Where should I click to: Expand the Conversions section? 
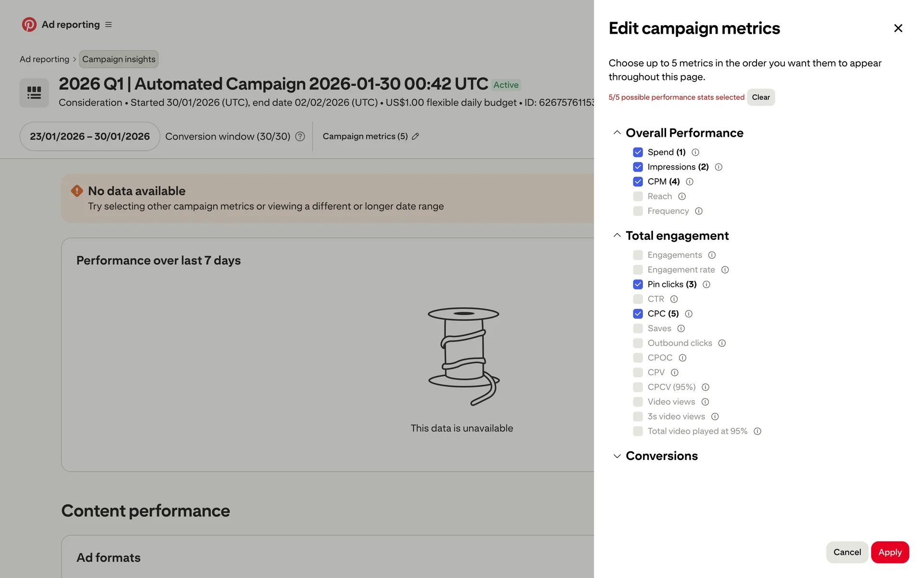617,456
